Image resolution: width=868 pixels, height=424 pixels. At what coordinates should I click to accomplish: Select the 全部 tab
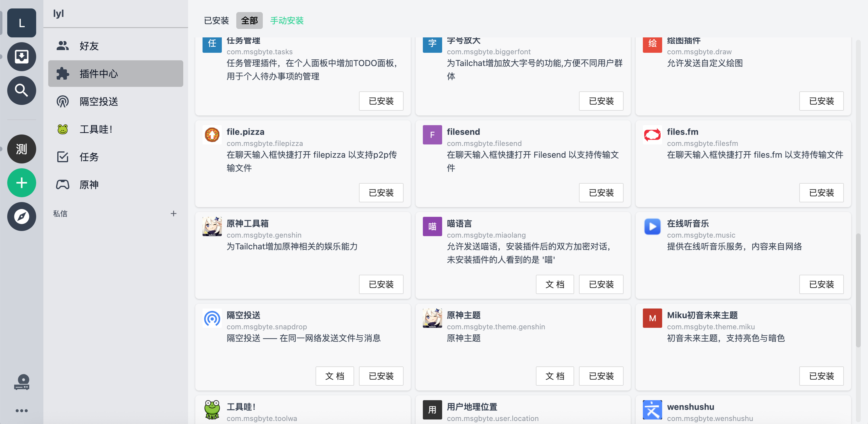point(249,21)
